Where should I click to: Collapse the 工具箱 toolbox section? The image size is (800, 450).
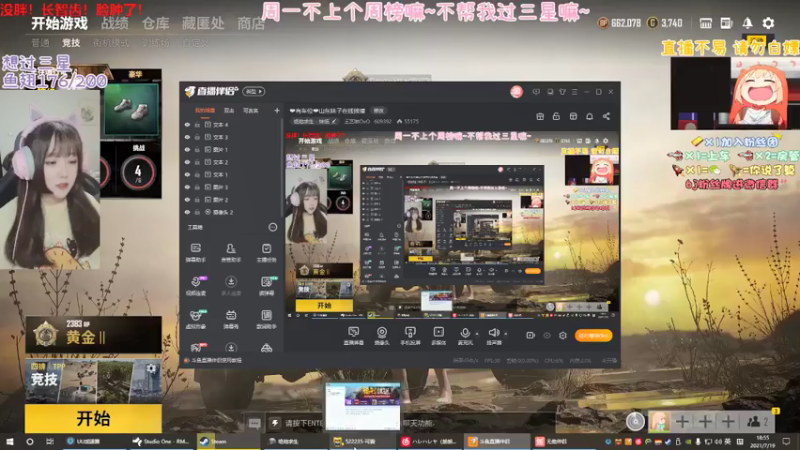(273, 227)
